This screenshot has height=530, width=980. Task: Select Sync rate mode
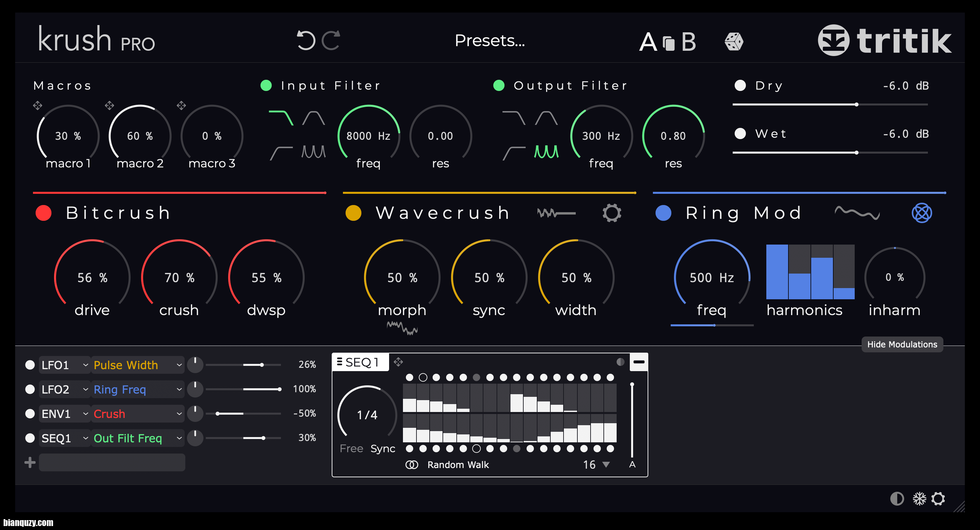(x=383, y=449)
